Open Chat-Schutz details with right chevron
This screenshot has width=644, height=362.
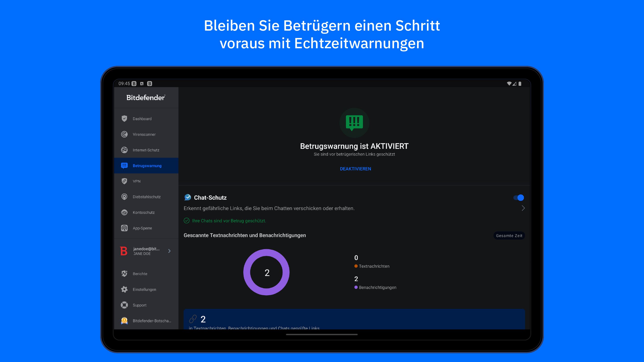[523, 208]
